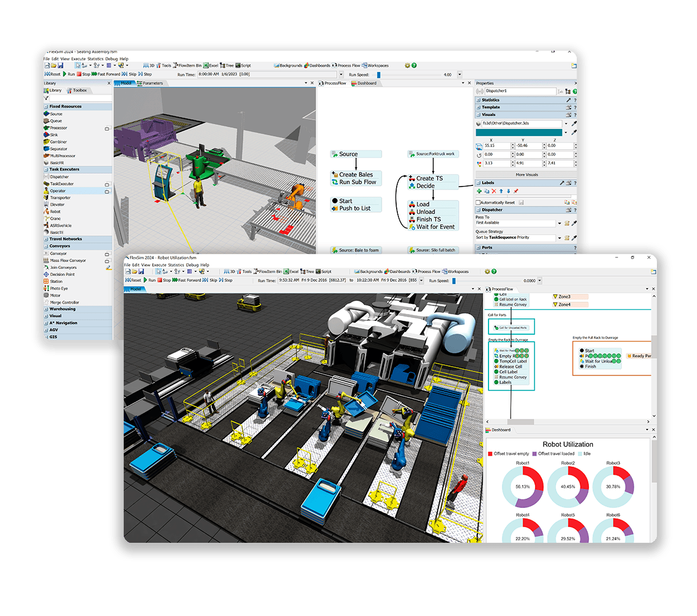The image size is (697, 616).
Task: Click the More Visuals button
Action: tap(527, 174)
